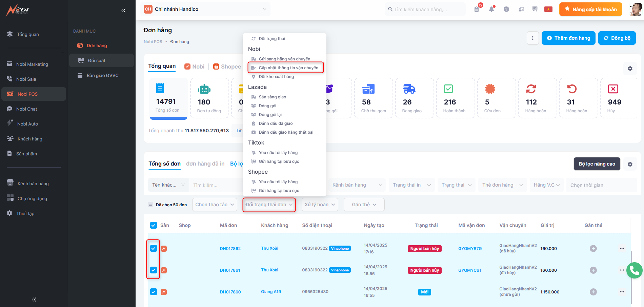Viewport: 644px width, 307px height.
Task: Expand the Xử lý hoàn dropdown
Action: (x=320, y=205)
